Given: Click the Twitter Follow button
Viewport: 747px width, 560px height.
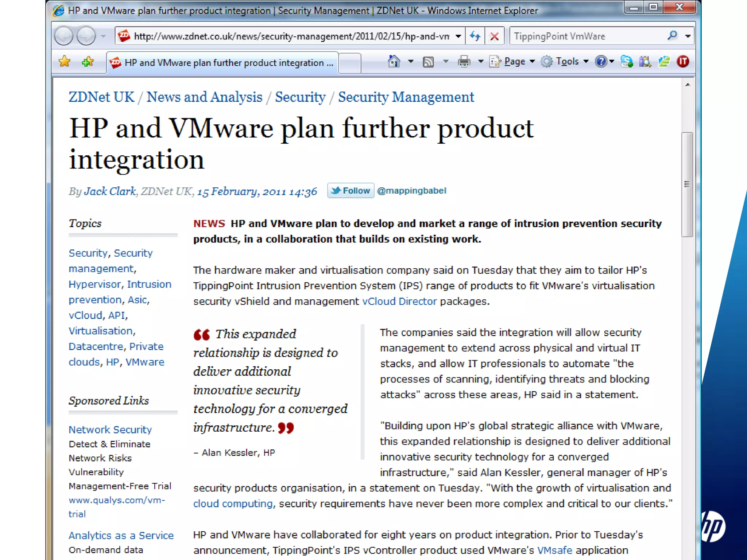Looking at the screenshot, I should point(351,190).
